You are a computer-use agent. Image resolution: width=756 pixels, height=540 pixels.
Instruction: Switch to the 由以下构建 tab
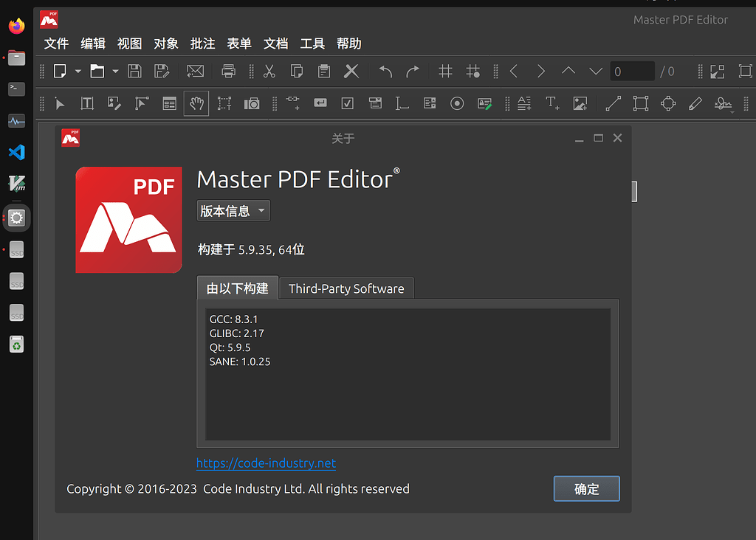(x=237, y=288)
